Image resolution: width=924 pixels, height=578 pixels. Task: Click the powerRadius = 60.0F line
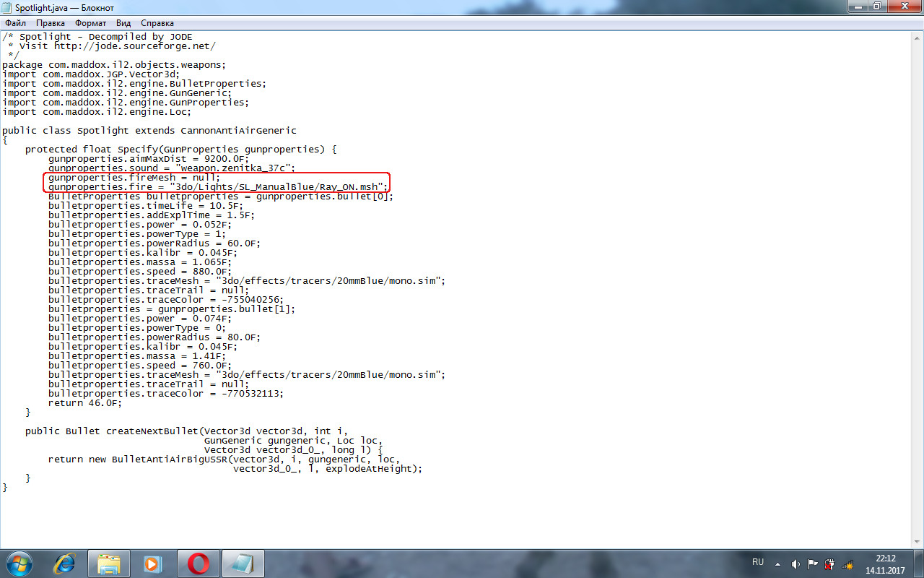click(154, 243)
